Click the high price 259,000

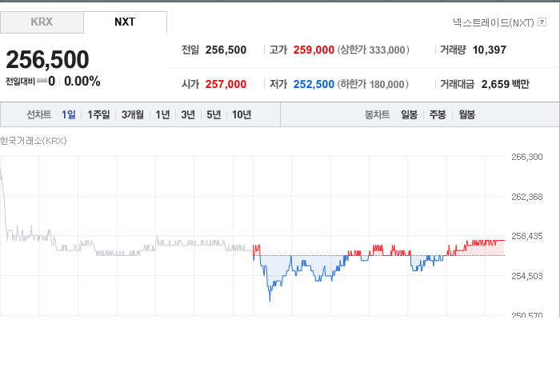pos(314,50)
